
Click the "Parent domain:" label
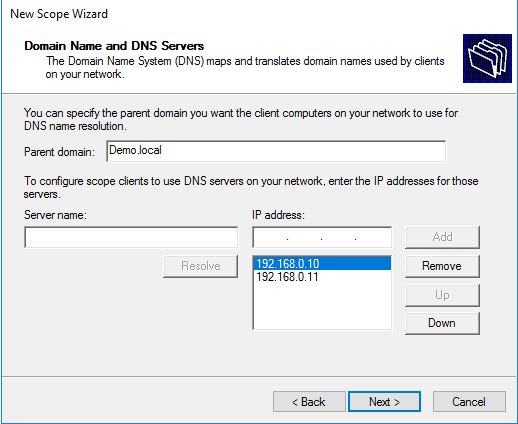[59, 152]
